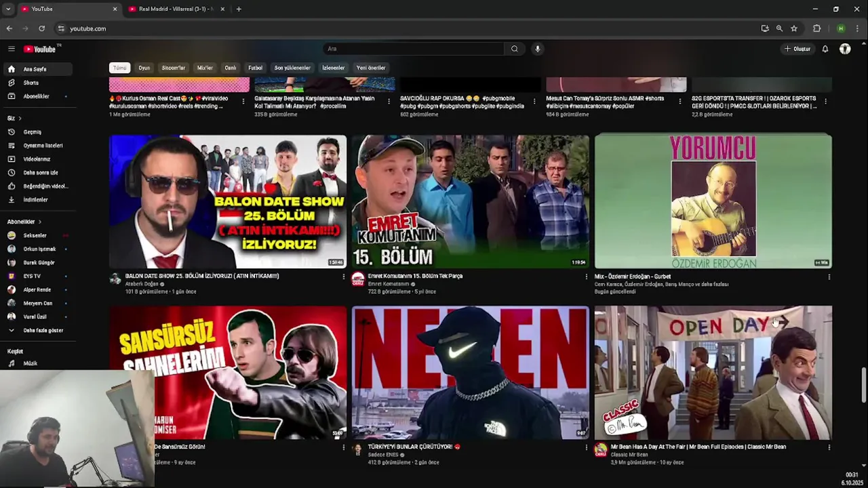Open a new browser tab
The image size is (868, 488).
tap(239, 9)
